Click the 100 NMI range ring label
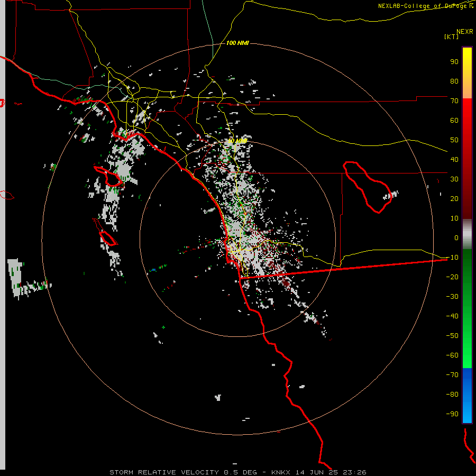The height and width of the screenshot is (476, 476). (x=237, y=43)
